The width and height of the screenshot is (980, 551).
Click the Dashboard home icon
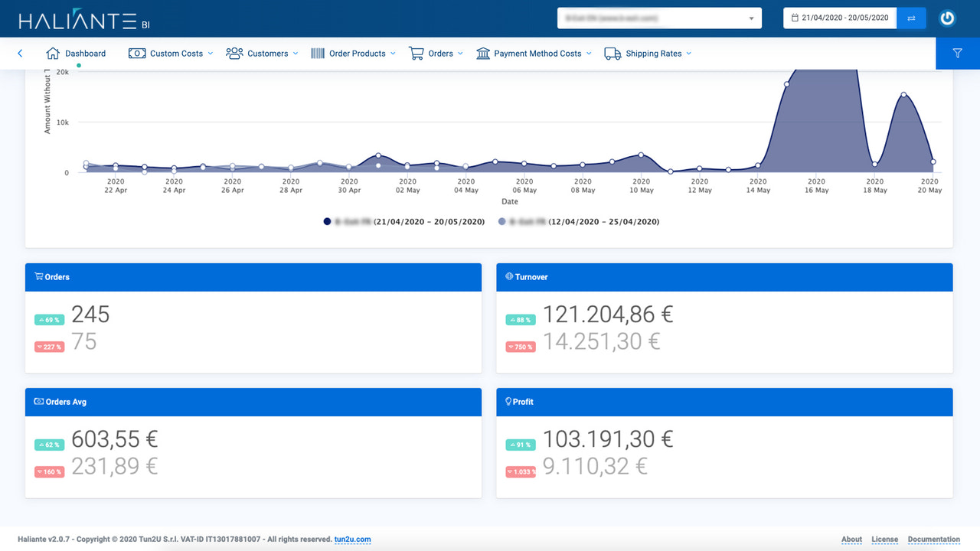pyautogui.click(x=53, y=54)
